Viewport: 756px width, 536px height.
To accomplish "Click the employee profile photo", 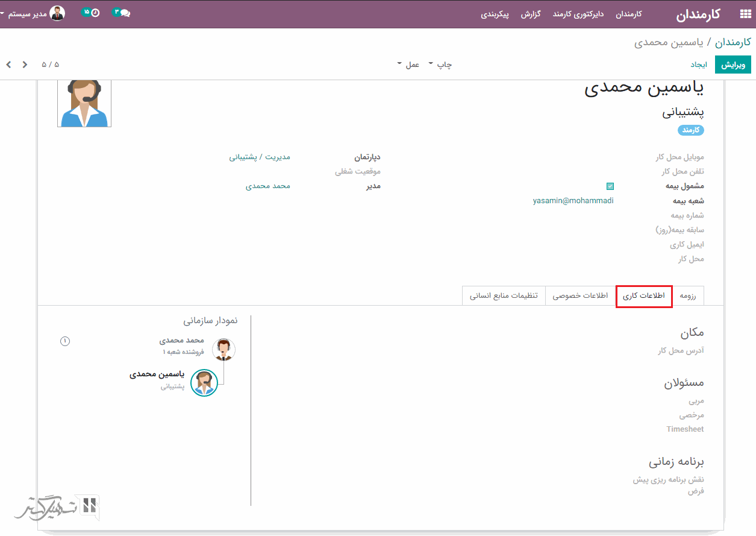I will (84, 103).
